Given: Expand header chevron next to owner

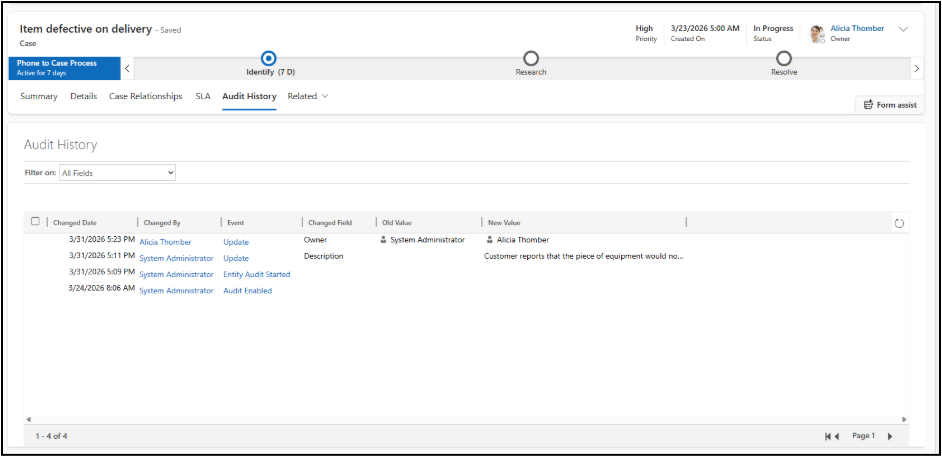Looking at the screenshot, I should coord(903,29).
